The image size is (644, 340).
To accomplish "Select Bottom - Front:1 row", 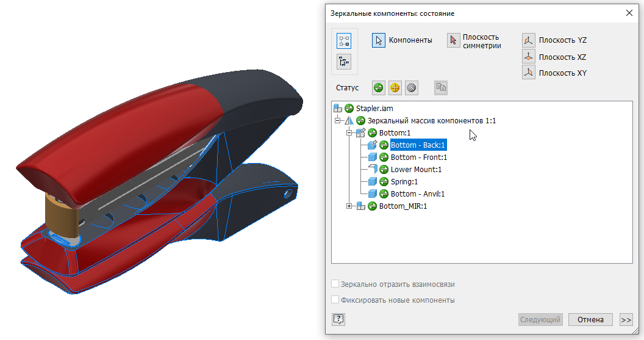I will (x=418, y=157).
